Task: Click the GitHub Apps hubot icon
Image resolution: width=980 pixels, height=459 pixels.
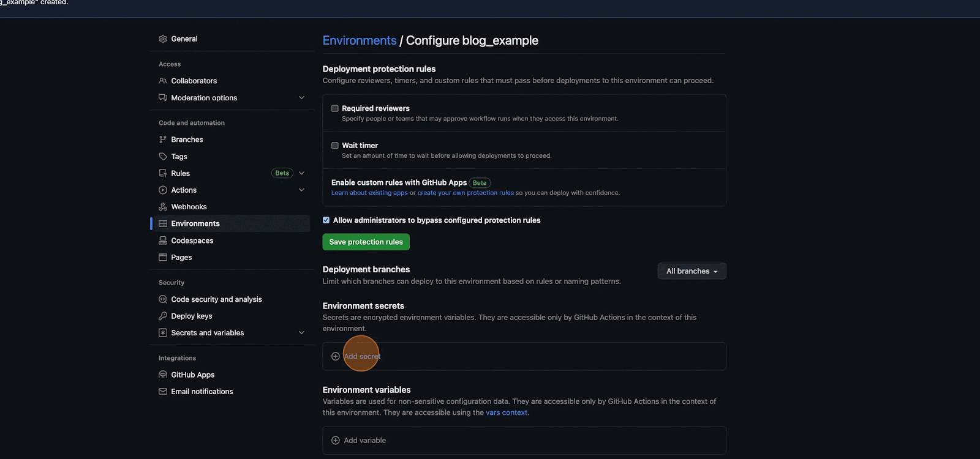Action: tap(163, 375)
